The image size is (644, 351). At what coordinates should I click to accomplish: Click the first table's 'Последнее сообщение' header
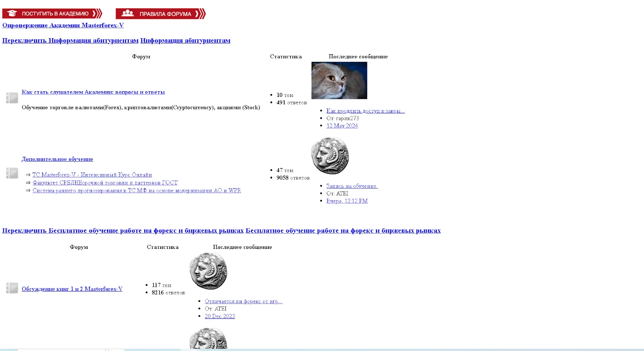coord(358,57)
